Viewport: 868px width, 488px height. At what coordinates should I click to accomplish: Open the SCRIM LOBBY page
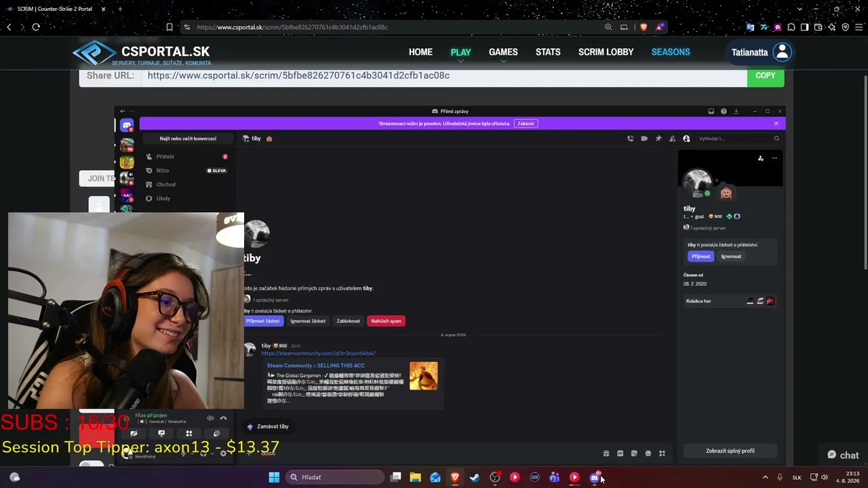pos(606,52)
